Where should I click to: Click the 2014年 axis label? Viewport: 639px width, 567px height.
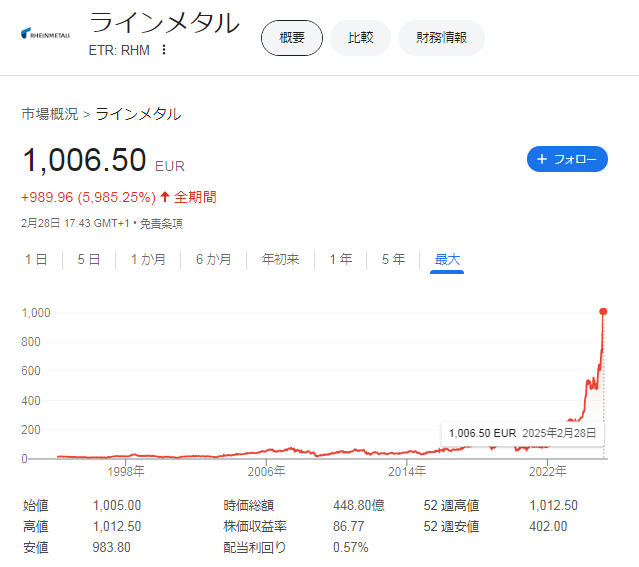click(x=407, y=472)
